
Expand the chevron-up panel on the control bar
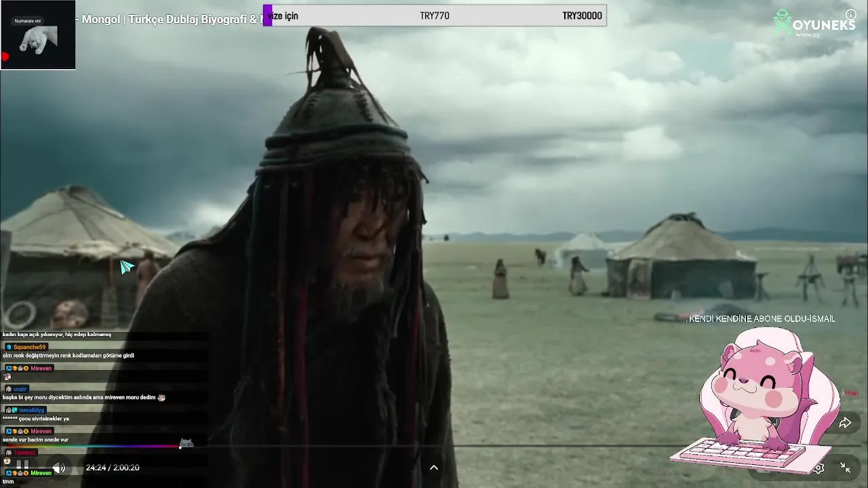click(x=434, y=467)
